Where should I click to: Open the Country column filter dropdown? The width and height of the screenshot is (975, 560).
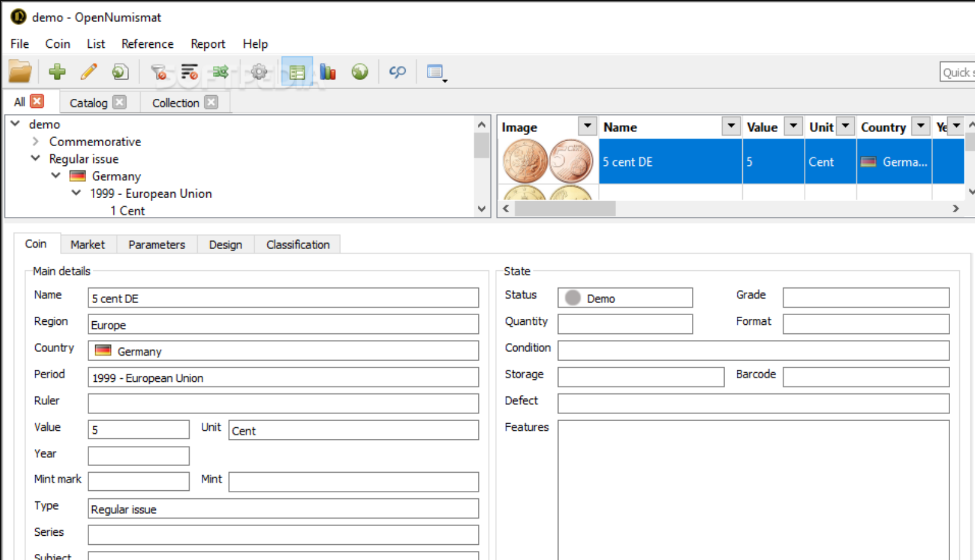[x=921, y=126]
